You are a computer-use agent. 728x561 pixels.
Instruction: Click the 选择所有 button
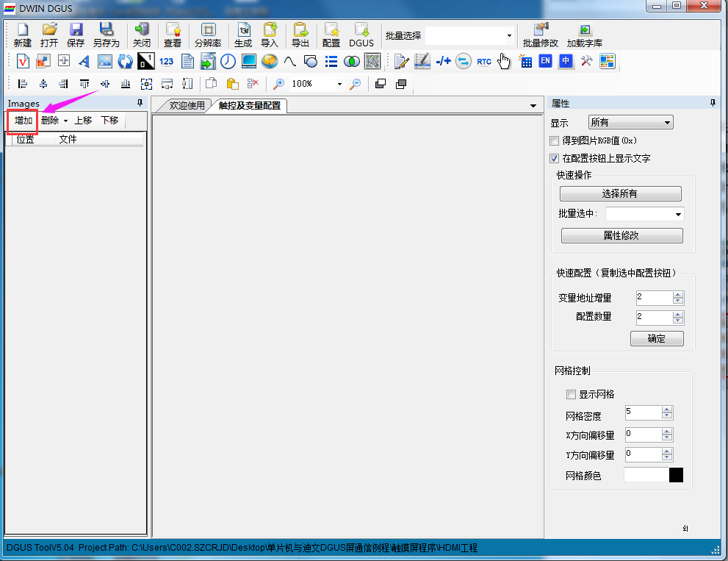620,194
